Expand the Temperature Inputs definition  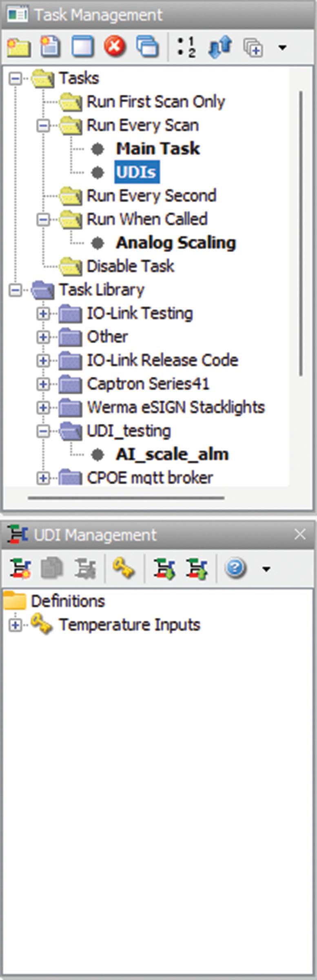tap(15, 625)
